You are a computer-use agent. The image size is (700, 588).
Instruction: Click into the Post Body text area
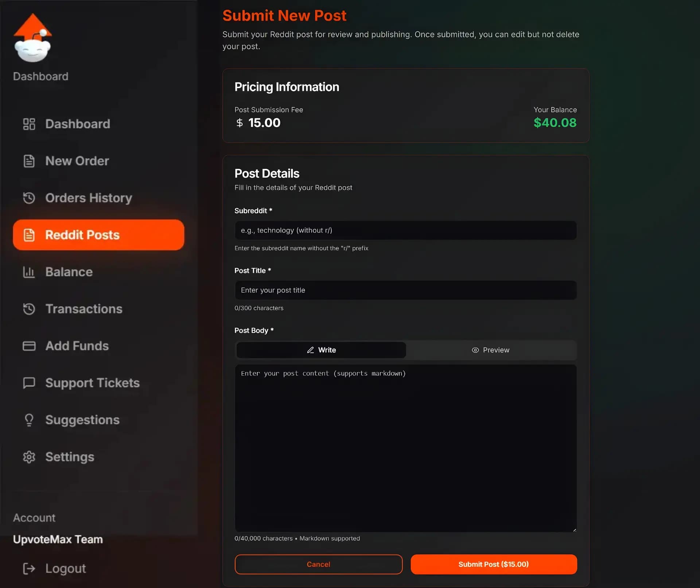click(406, 448)
